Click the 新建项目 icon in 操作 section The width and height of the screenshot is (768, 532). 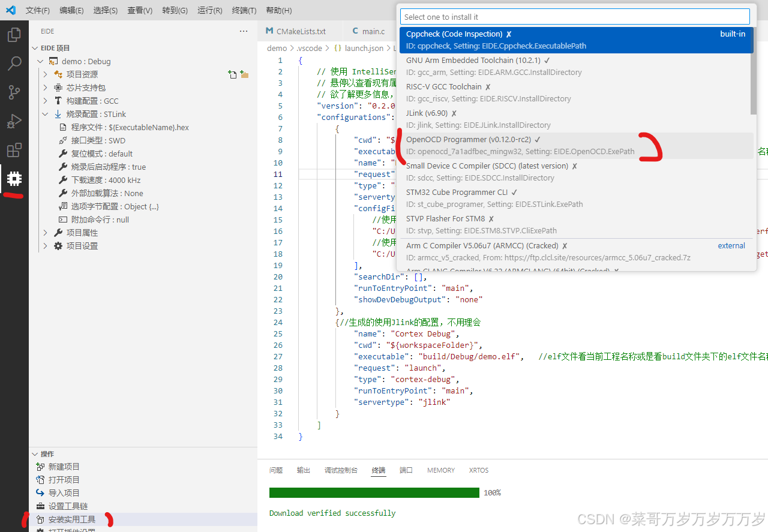(x=40, y=467)
